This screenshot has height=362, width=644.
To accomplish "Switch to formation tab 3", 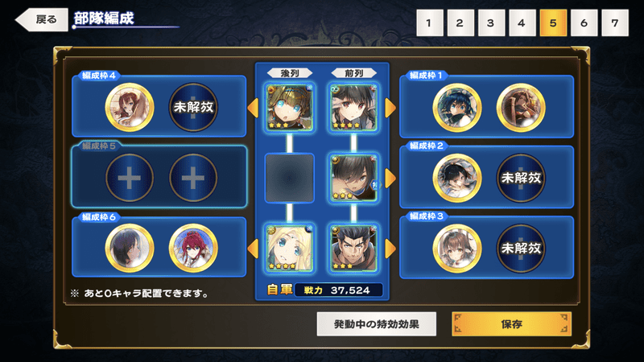I will (x=491, y=23).
